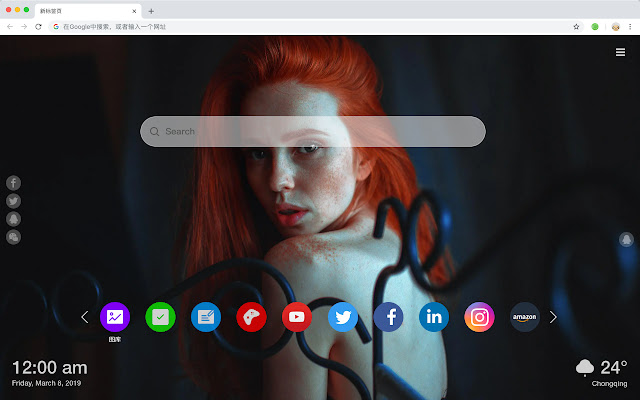Viewport: 640px width, 400px height.
Task: Close the current browser tab
Action: click(x=134, y=11)
